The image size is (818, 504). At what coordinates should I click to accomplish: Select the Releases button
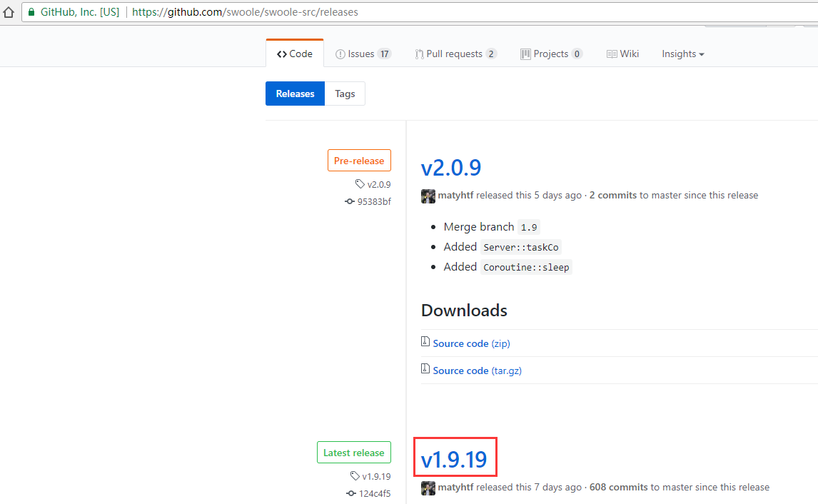point(296,94)
